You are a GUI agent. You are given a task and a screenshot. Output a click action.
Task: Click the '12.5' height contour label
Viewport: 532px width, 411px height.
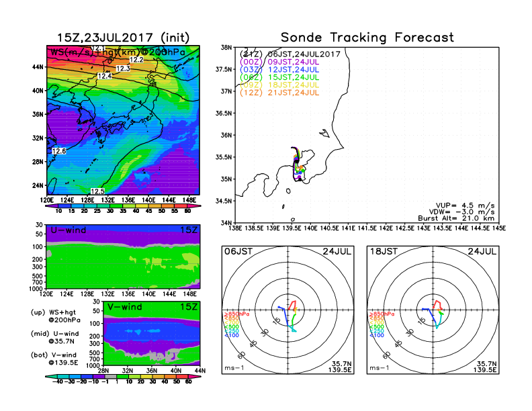pos(97,191)
